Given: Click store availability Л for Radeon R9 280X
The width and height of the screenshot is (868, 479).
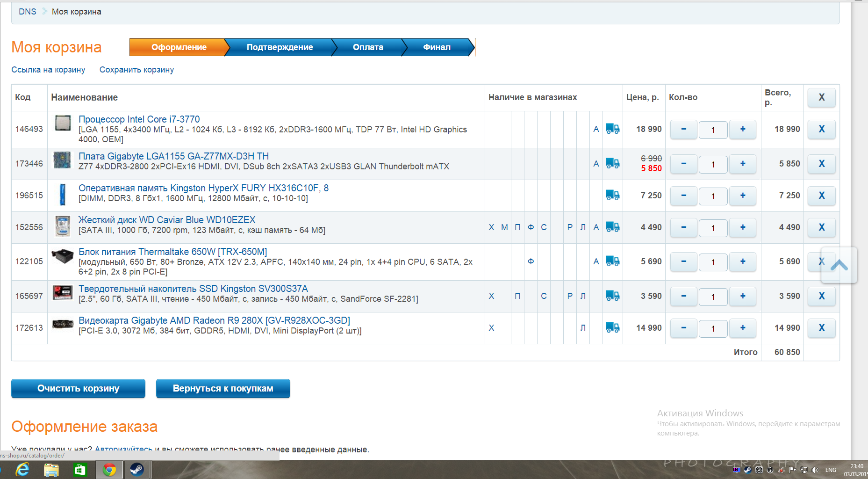Looking at the screenshot, I should pyautogui.click(x=583, y=328).
